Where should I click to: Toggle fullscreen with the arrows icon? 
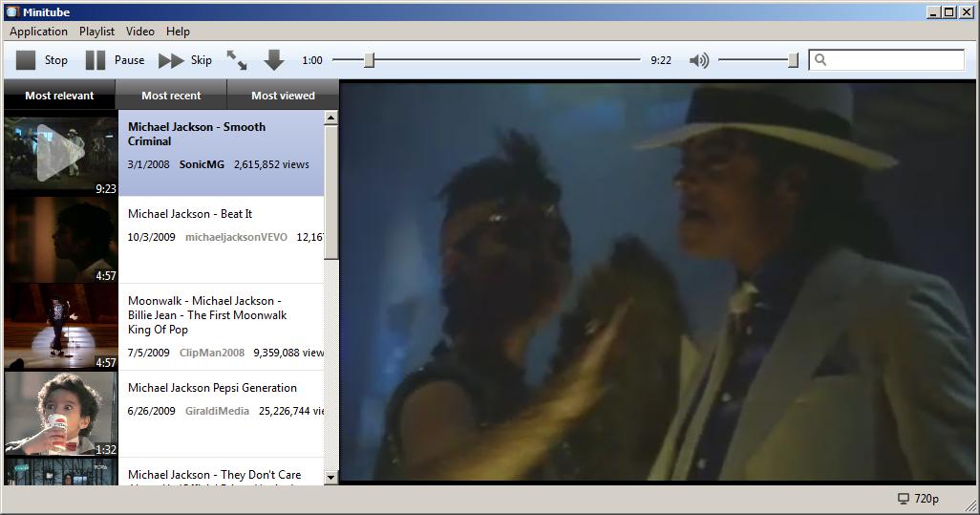click(236, 60)
